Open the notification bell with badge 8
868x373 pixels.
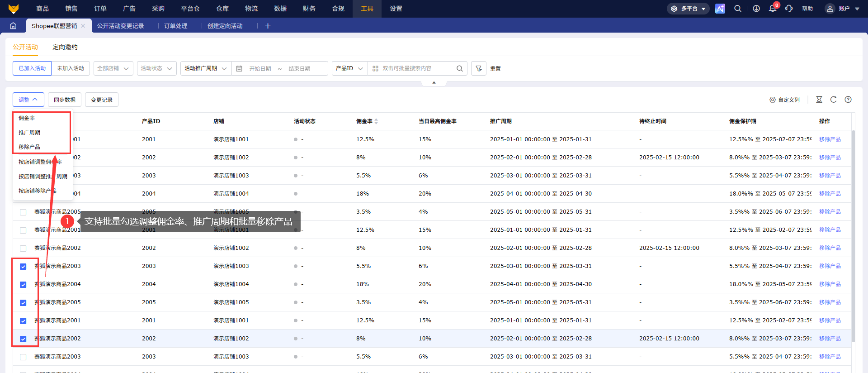point(773,9)
